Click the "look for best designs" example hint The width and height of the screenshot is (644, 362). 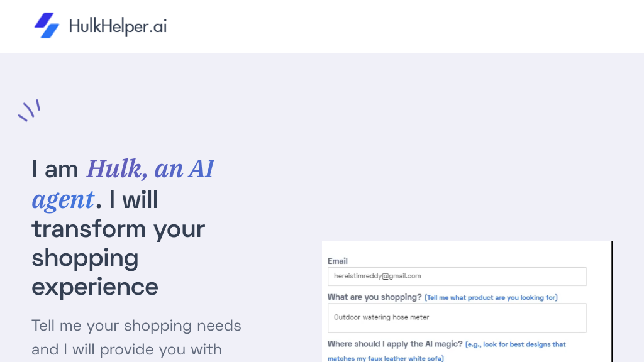(x=516, y=344)
